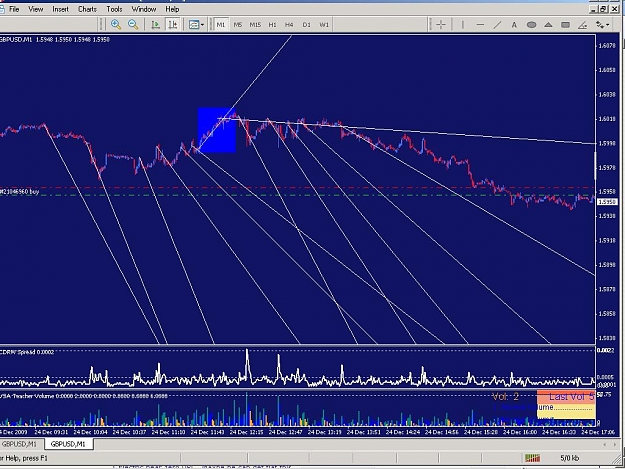Viewport: 625px width, 469px height.
Task: Open the Help menu
Action: click(172, 9)
